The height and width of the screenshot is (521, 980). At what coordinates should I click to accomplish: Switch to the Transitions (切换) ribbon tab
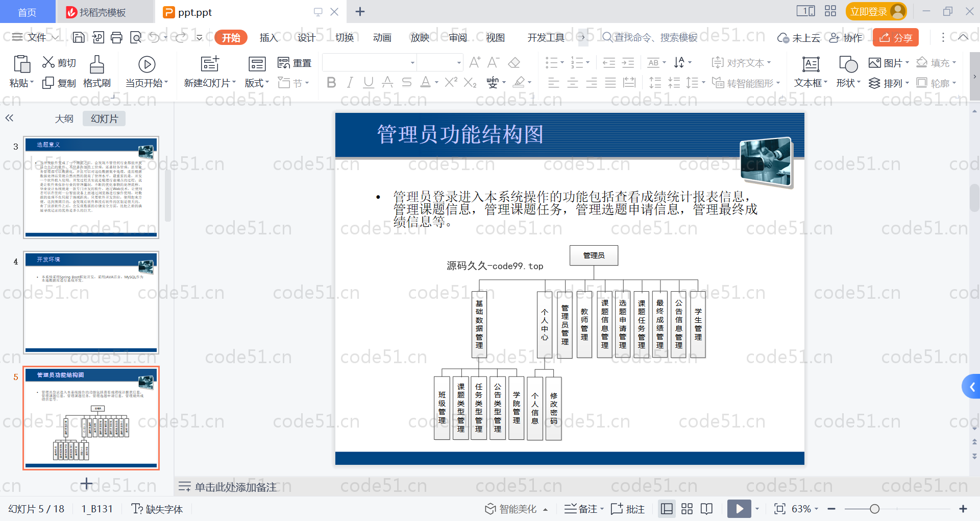click(x=345, y=37)
